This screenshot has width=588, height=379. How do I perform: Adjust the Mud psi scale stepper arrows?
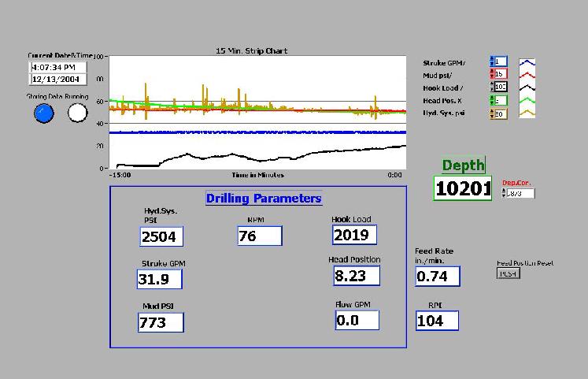pyautogui.click(x=492, y=74)
